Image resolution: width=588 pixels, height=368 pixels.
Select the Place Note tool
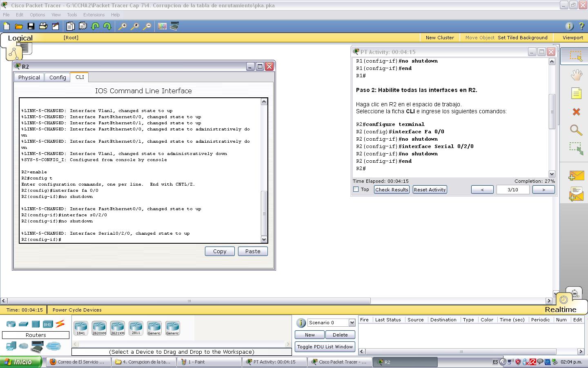pyautogui.click(x=576, y=94)
